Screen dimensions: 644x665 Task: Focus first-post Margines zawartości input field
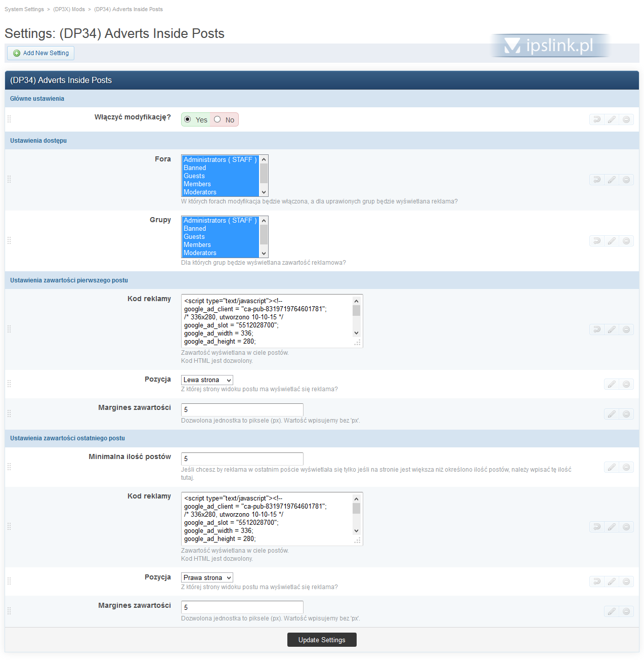242,409
